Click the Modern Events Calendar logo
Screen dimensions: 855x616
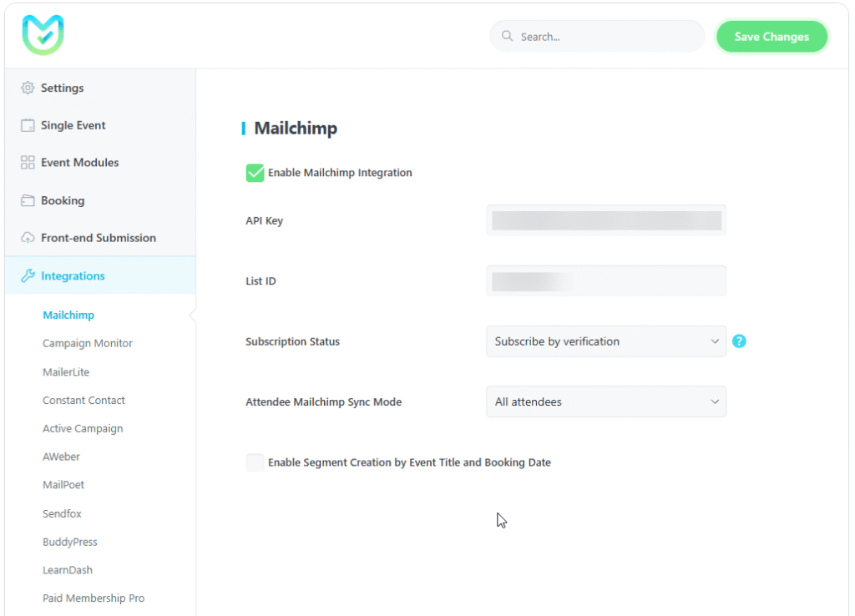coord(41,36)
